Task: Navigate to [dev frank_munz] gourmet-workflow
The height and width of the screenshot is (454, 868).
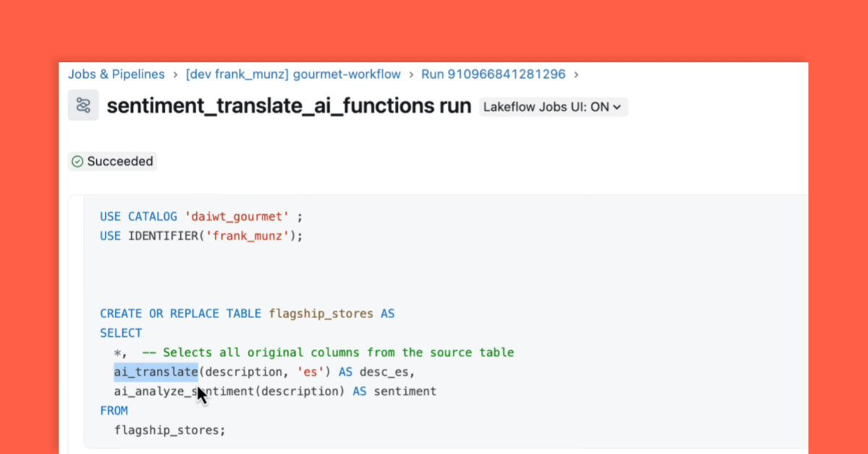Action: click(x=293, y=74)
